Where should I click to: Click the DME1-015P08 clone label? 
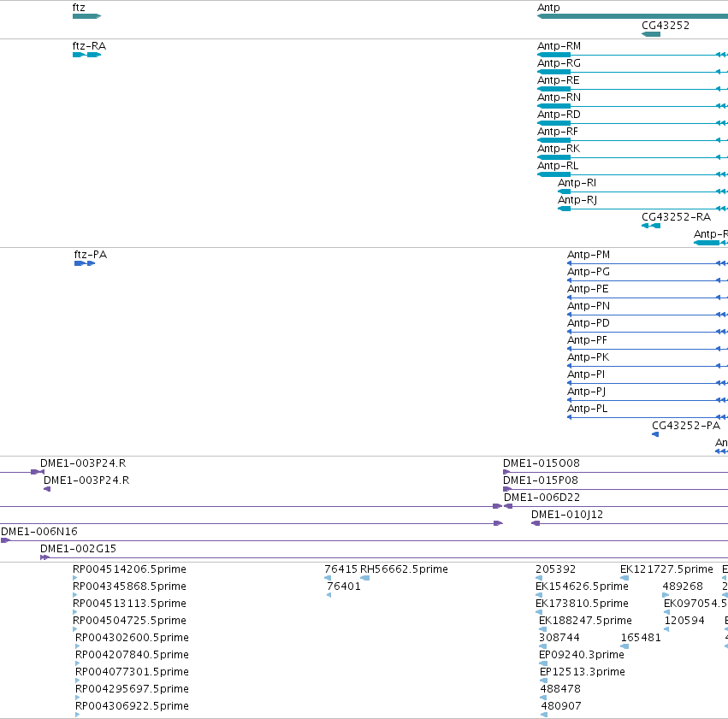tap(541, 480)
